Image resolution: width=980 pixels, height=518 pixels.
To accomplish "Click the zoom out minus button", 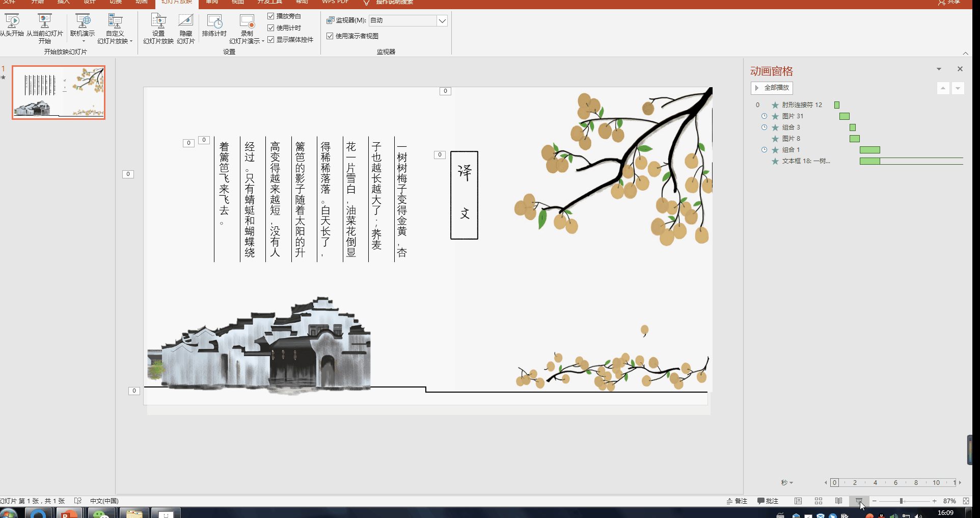I will pos(874,501).
